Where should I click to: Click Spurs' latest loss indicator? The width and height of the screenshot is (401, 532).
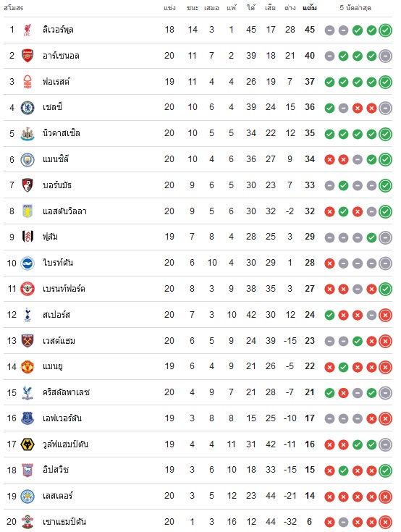pyautogui.click(x=385, y=315)
